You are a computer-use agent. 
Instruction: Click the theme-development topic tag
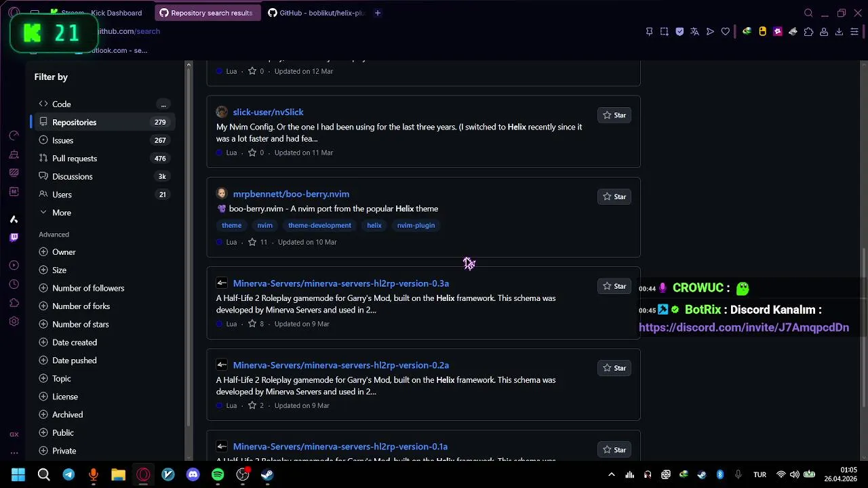(319, 225)
